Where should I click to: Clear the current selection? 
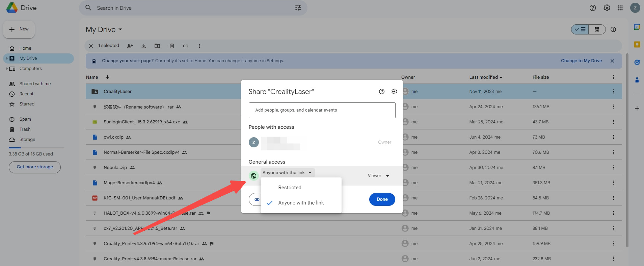click(x=91, y=46)
